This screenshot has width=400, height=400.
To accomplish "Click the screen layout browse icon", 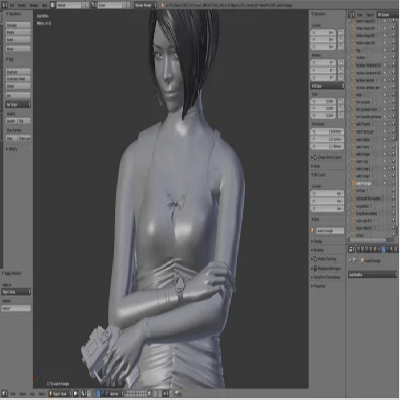I will (x=53, y=5).
